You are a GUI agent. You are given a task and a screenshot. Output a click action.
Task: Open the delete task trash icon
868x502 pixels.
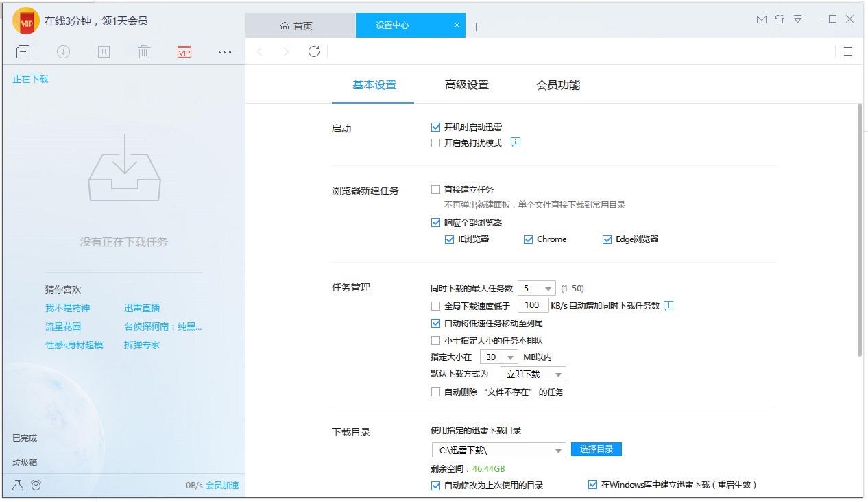(x=144, y=51)
